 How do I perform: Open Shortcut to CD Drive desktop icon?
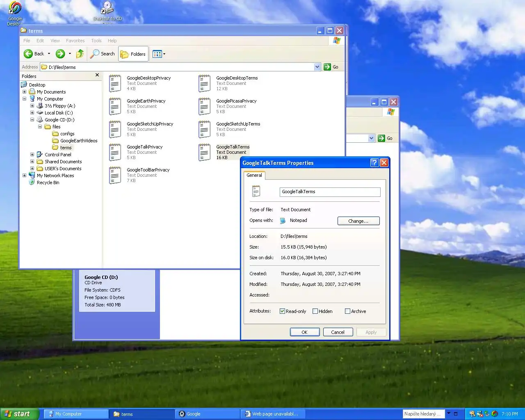point(107,12)
